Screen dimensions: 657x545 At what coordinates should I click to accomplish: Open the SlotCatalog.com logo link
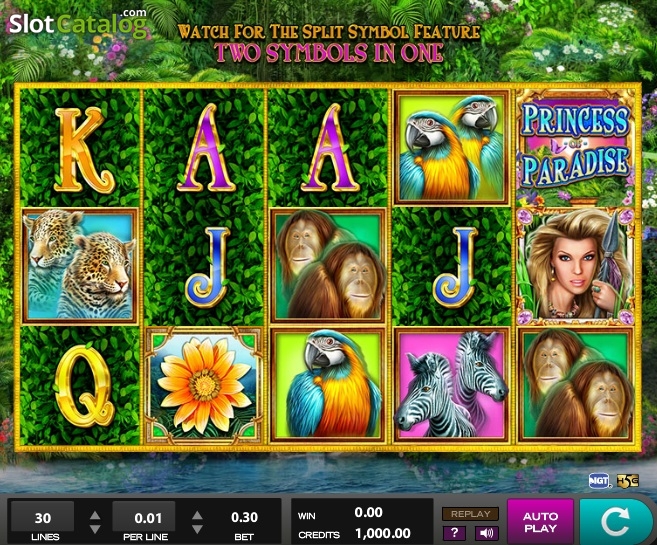78,23
